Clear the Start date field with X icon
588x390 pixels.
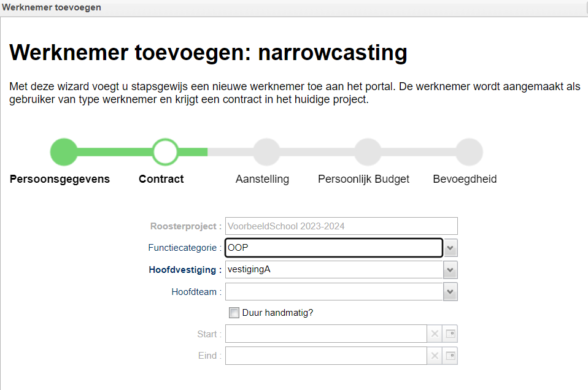point(435,334)
